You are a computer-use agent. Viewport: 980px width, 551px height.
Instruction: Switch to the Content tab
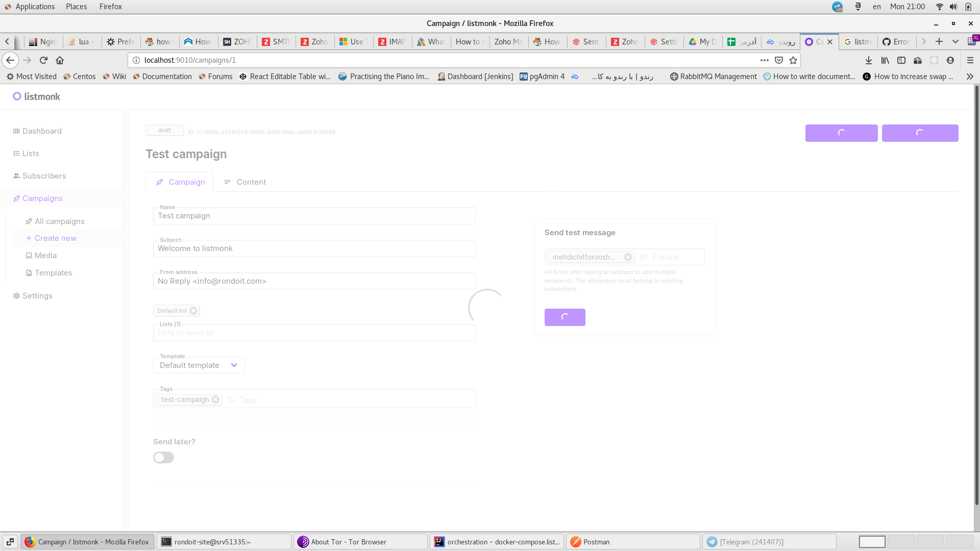(251, 182)
